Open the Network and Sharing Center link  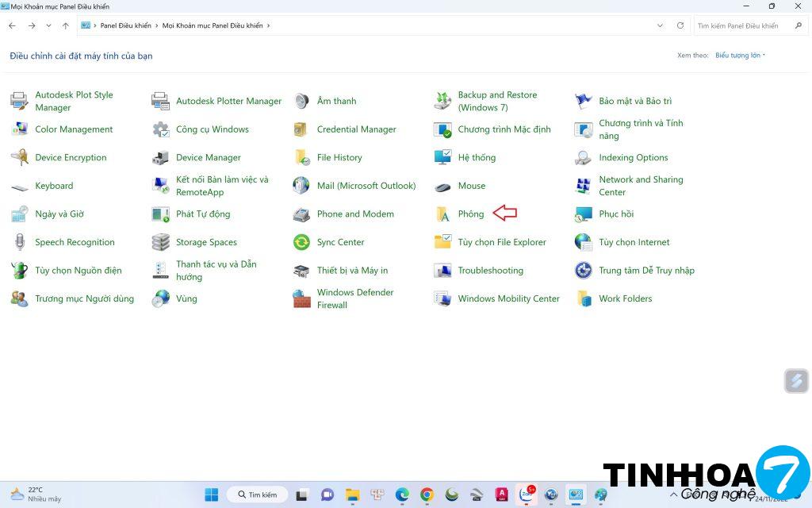pyautogui.click(x=641, y=186)
